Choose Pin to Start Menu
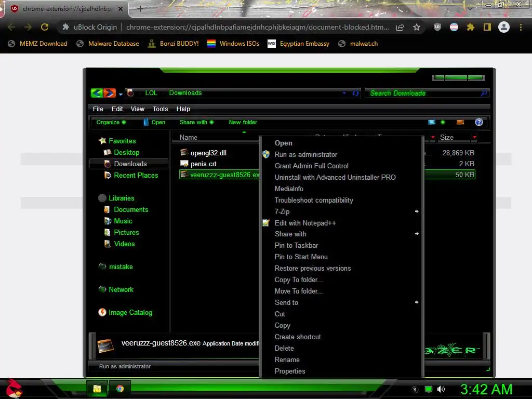Screen dimensions: 532x399 [301, 257]
